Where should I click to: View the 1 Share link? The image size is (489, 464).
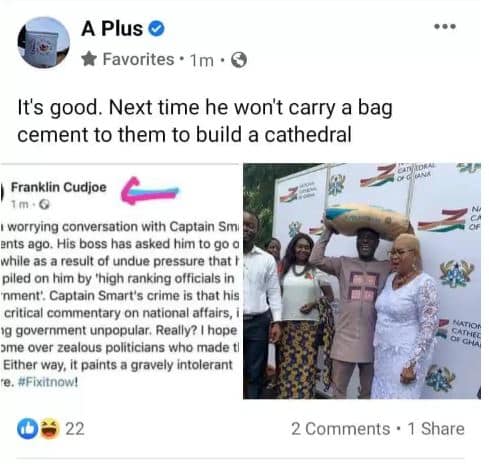click(436, 429)
